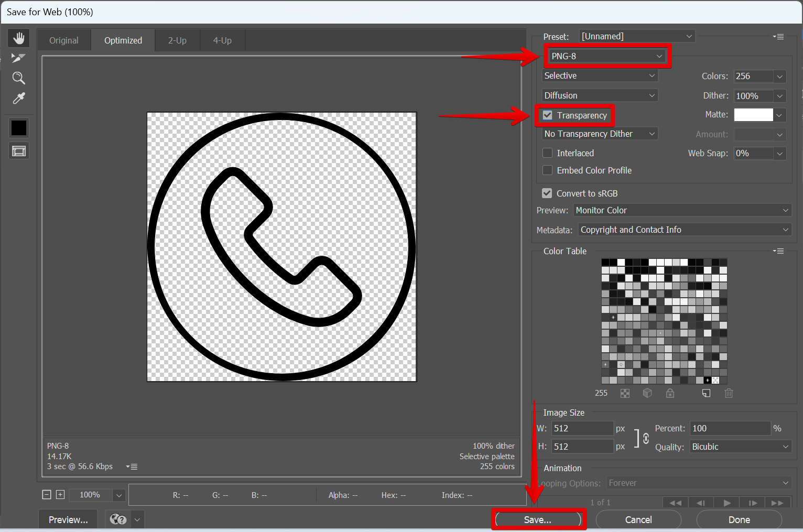Open the Diffusion dither method dropdown
The height and width of the screenshot is (532, 803).
coord(600,95)
